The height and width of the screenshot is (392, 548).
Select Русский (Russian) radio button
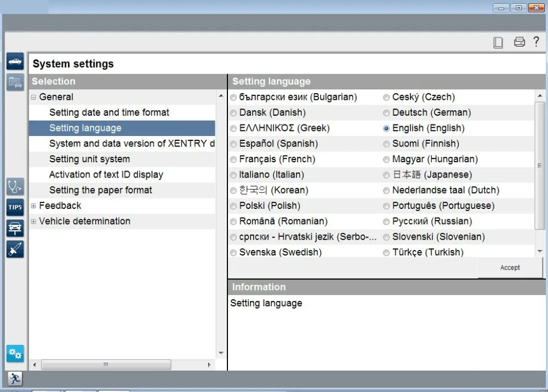coord(386,221)
